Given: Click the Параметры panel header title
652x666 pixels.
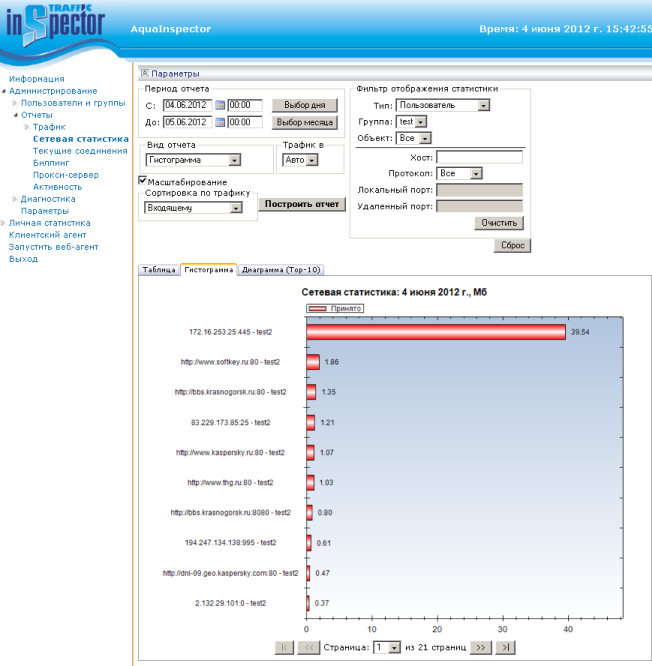Looking at the screenshot, I should (x=175, y=73).
